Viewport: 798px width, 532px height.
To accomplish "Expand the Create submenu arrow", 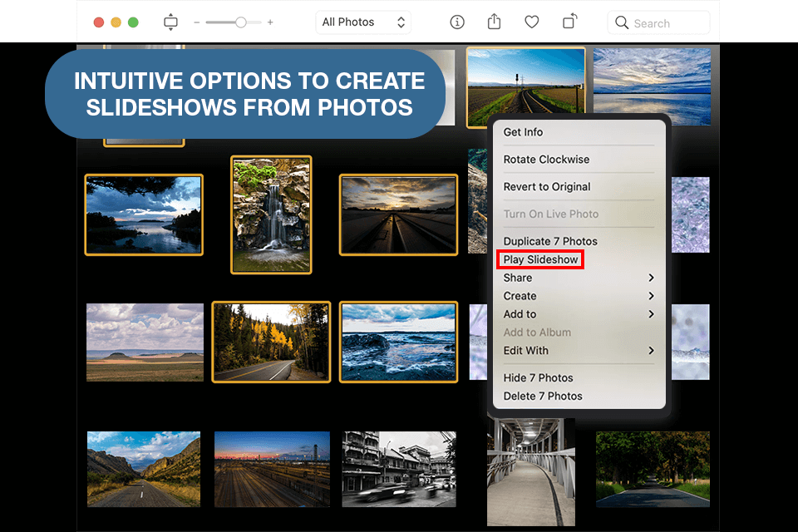I will pos(651,296).
